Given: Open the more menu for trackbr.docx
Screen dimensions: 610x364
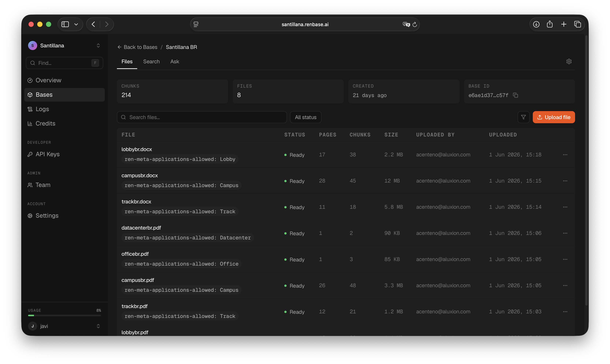Looking at the screenshot, I should point(565,207).
